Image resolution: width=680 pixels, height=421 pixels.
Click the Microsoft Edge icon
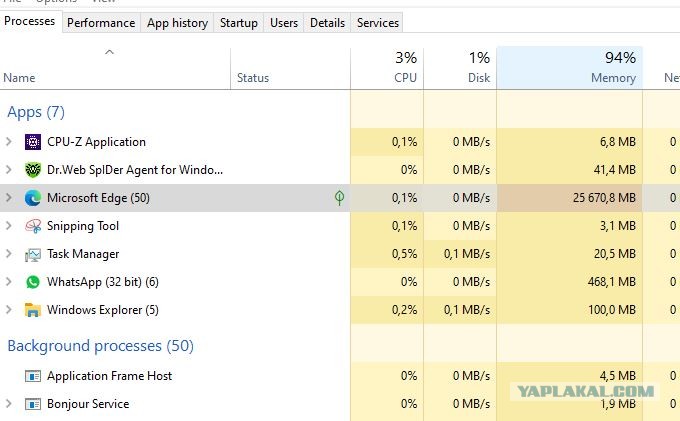pyautogui.click(x=33, y=198)
